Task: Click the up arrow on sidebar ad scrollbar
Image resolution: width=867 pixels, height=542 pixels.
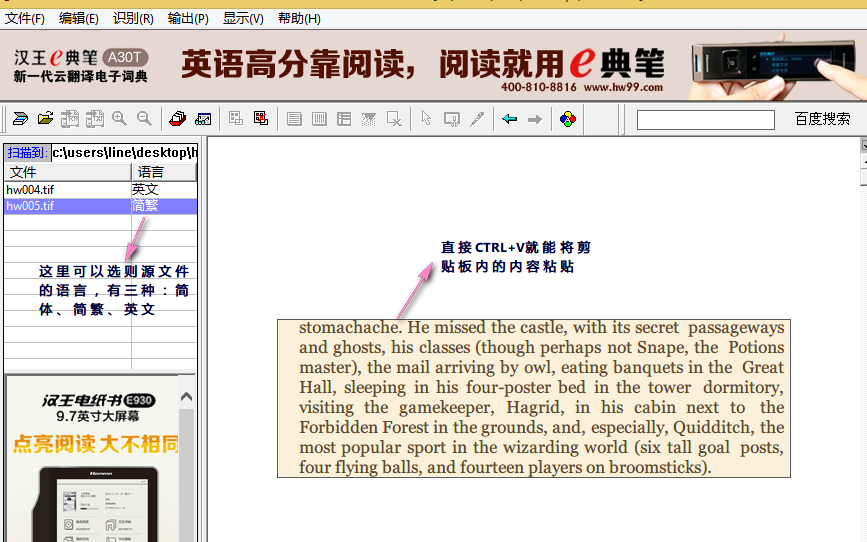Action: pos(186,397)
